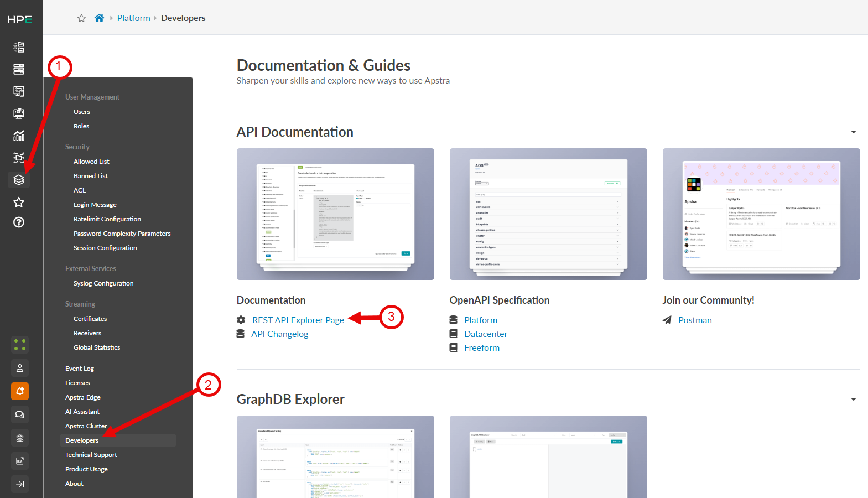This screenshot has height=498, width=868.
Task: Open Global Statistics
Action: 97,347
